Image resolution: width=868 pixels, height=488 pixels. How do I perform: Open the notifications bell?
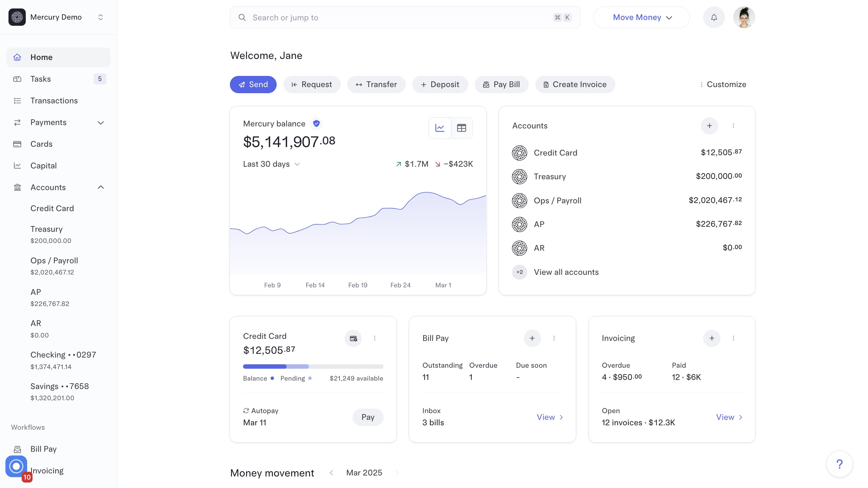pyautogui.click(x=714, y=17)
